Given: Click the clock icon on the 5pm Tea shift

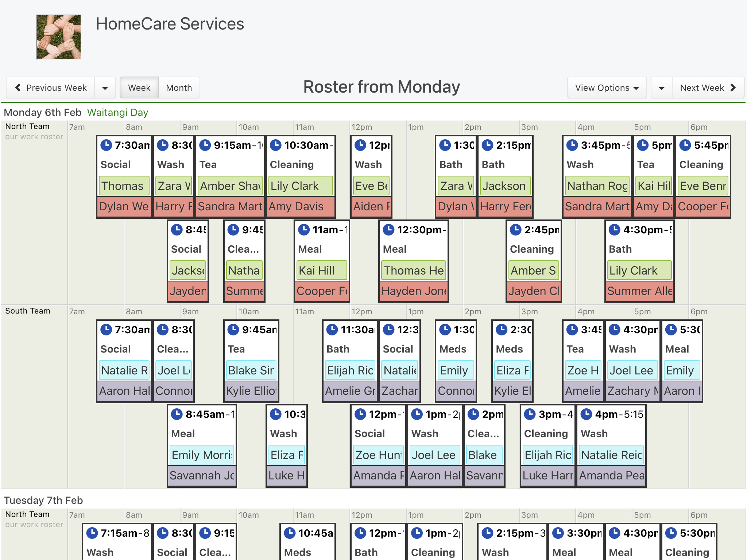Looking at the screenshot, I should 643,145.
